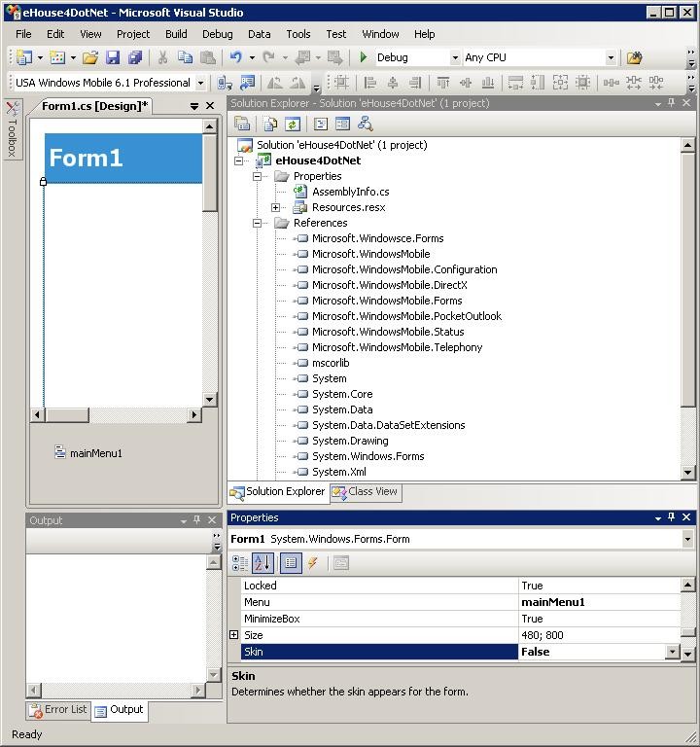Click the designer vertical scrollbar thumb
700x747 pixels.
[210, 173]
